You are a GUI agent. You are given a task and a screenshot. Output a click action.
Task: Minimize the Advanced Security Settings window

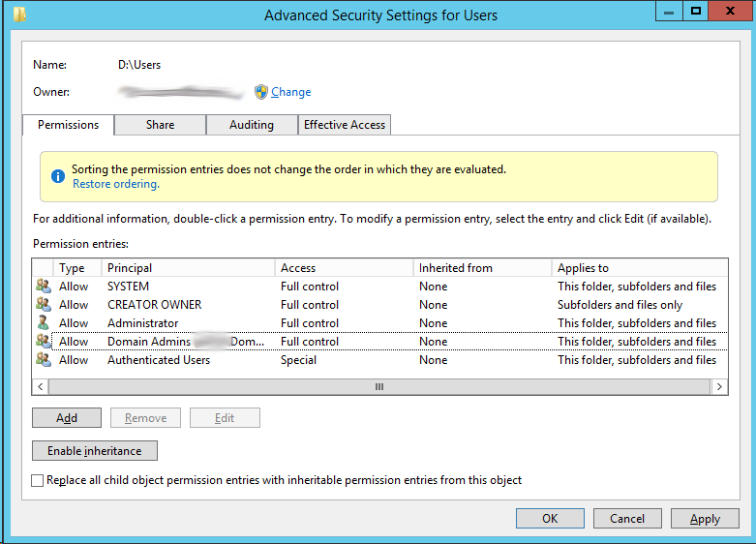tap(669, 11)
